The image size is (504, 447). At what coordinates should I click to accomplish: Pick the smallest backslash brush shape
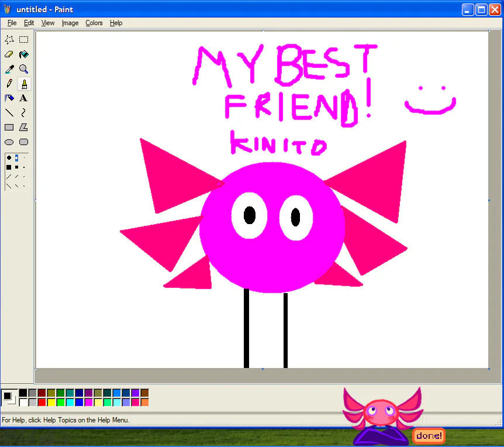[x=24, y=186]
